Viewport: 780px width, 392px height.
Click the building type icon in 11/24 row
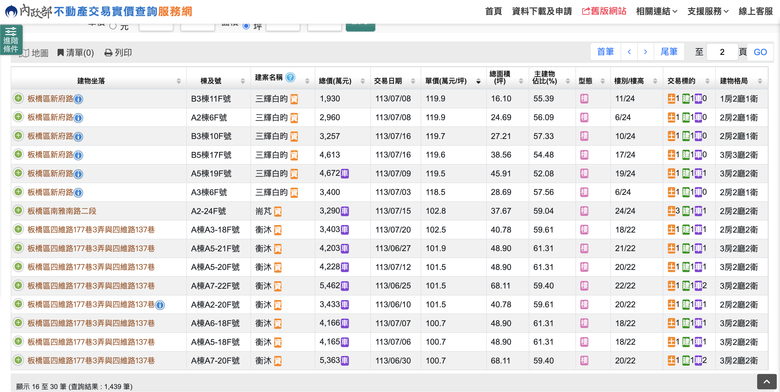pos(585,99)
